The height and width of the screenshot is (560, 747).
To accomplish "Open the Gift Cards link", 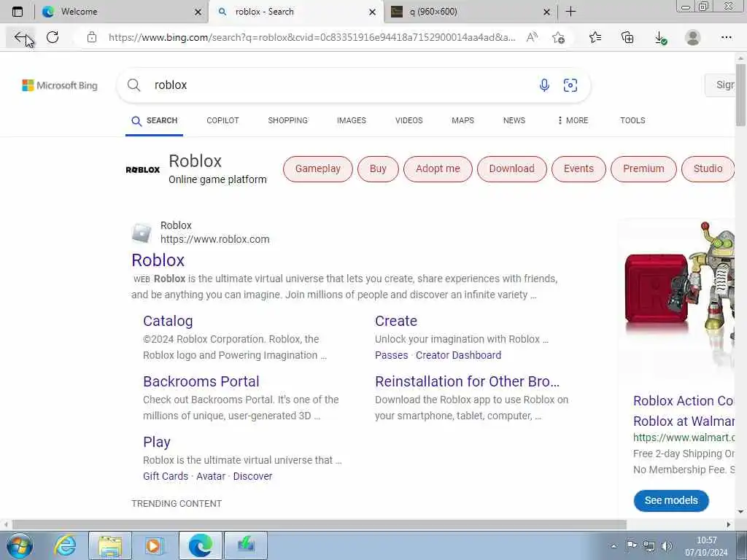I will click(166, 476).
